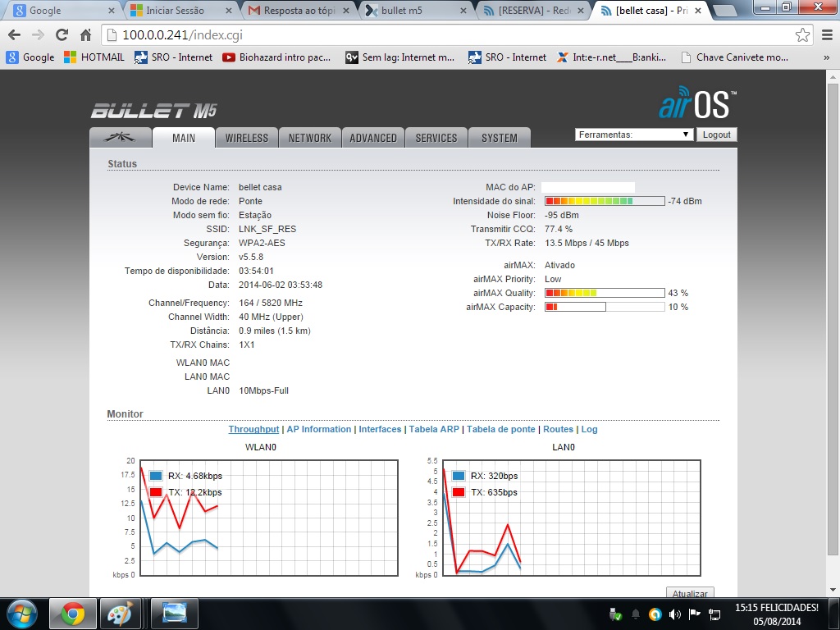Open Paint from the taskbar
This screenshot has height=630, width=840.
coord(120,614)
